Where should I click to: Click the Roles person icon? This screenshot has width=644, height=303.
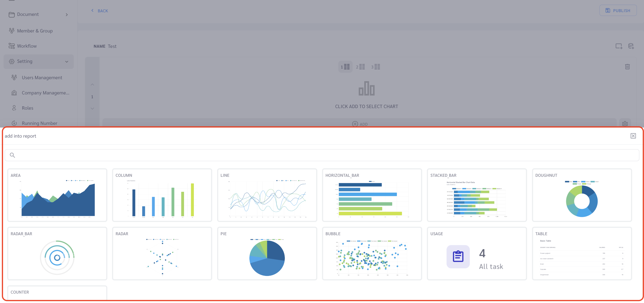[14, 108]
